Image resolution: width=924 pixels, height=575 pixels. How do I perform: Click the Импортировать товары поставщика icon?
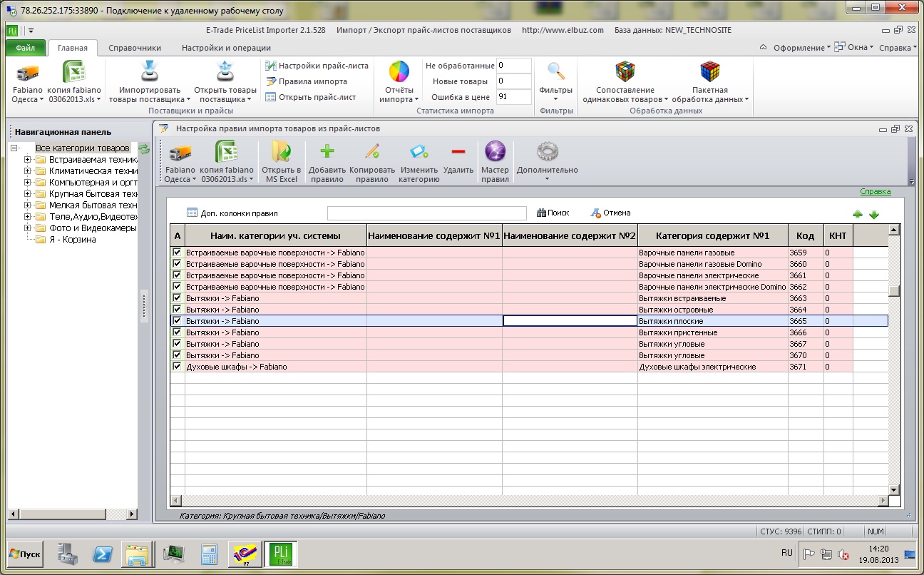150,72
